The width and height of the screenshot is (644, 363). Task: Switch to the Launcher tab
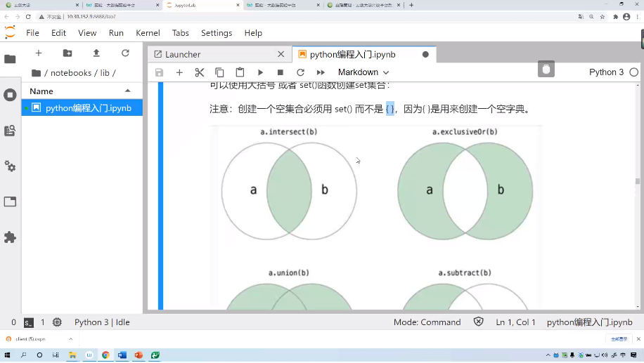click(183, 54)
